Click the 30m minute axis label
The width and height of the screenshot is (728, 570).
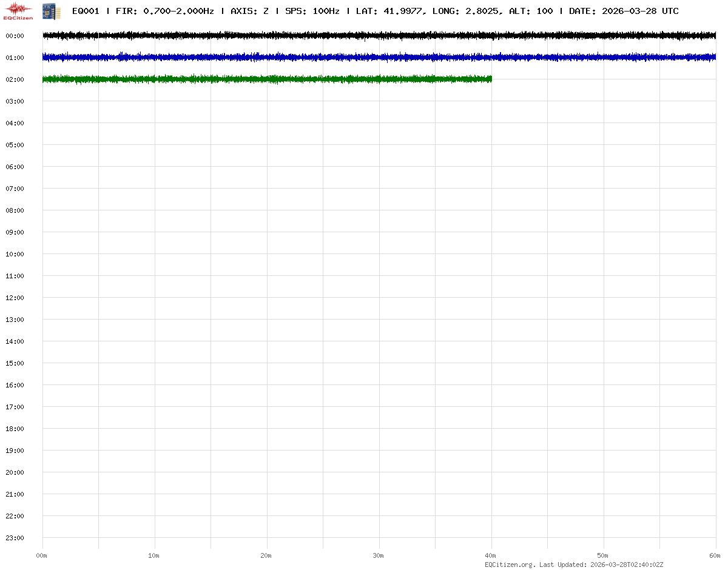click(x=379, y=555)
